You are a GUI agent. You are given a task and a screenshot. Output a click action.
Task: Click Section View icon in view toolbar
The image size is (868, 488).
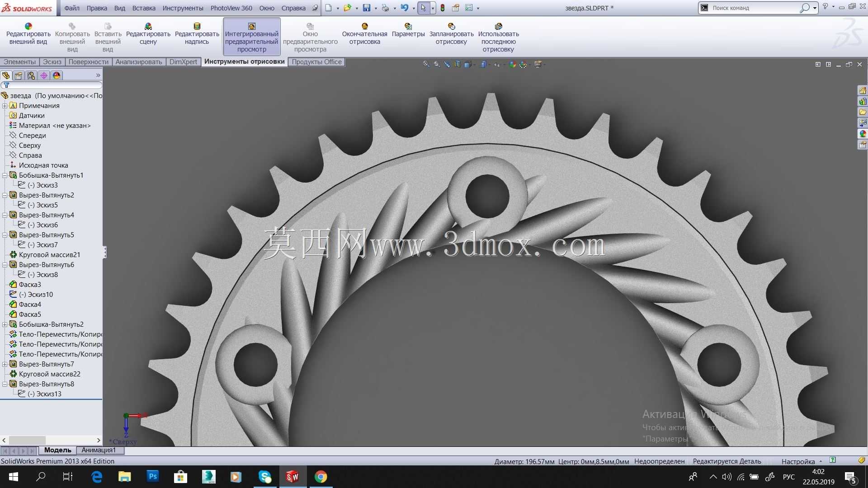(458, 64)
